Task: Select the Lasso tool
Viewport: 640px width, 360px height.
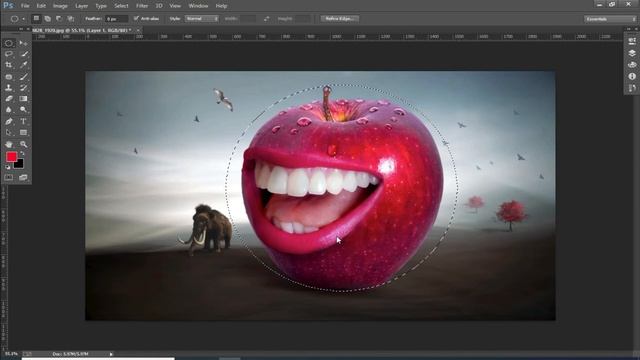Action: tap(9, 54)
